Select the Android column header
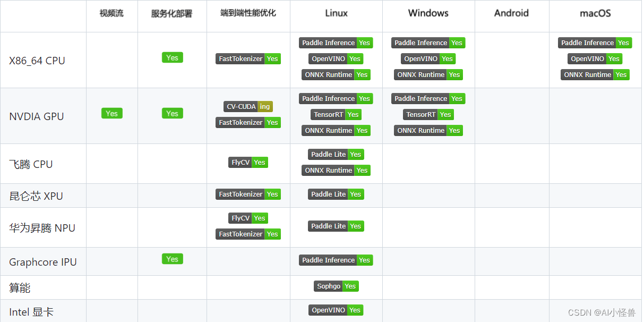The height and width of the screenshot is (322, 644). 511,13
